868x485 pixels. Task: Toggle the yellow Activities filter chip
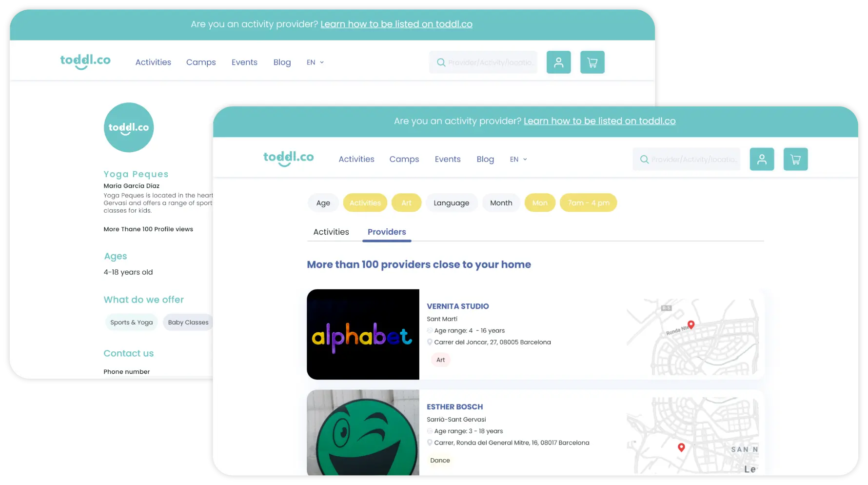(x=365, y=203)
